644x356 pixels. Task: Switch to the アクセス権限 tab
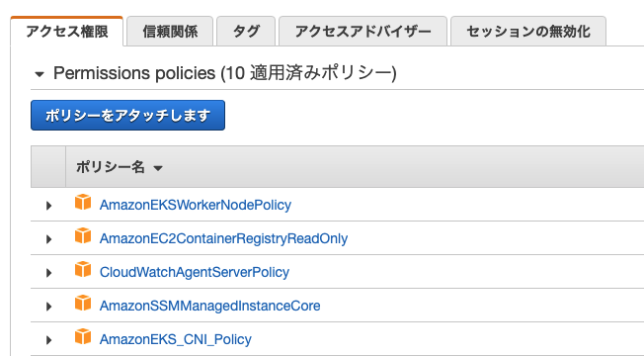(66, 32)
